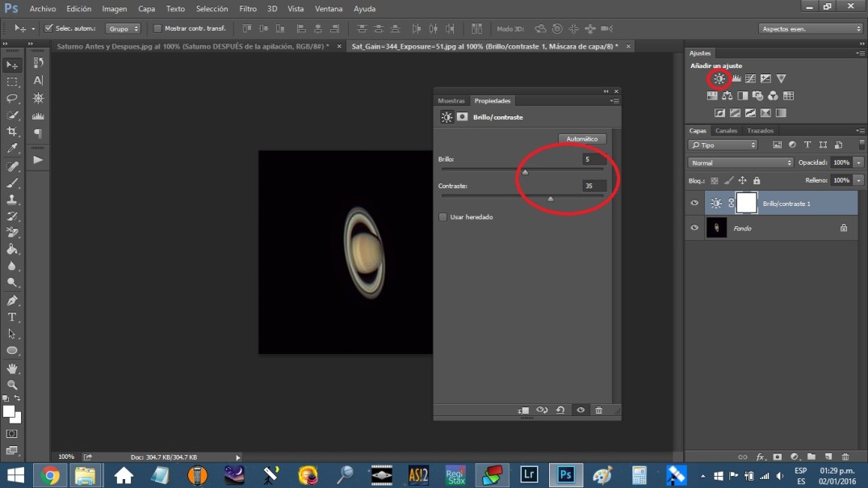Click the Brillo slider handle
This screenshot has width=868, height=488.
tap(525, 172)
